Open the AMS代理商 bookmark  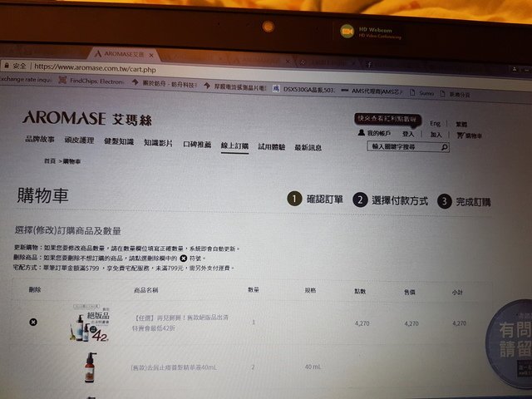pos(372,91)
